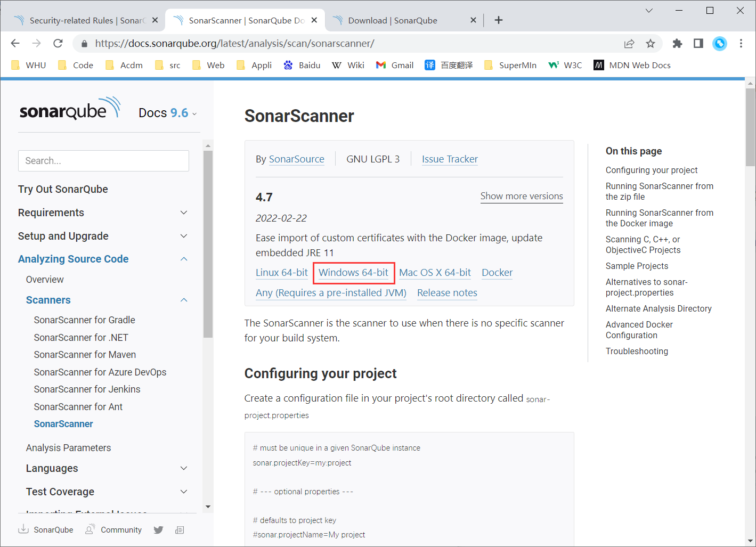
Task: Open SonarScanner for Azure DevOps
Action: tap(100, 372)
